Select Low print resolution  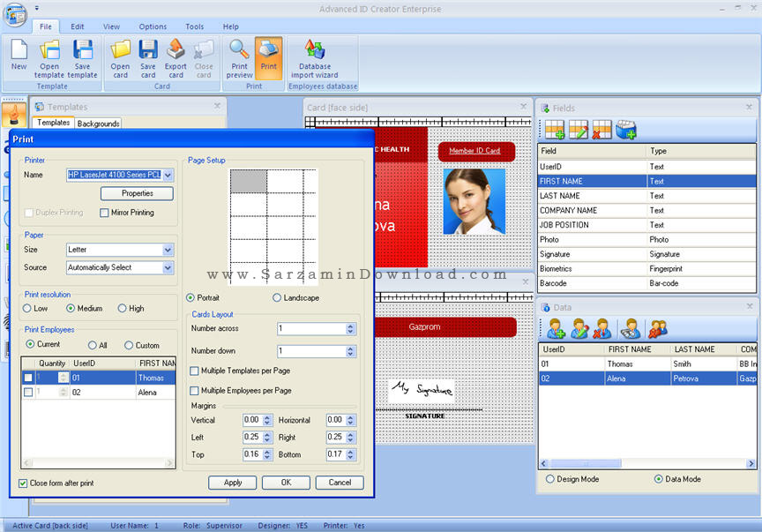27,308
